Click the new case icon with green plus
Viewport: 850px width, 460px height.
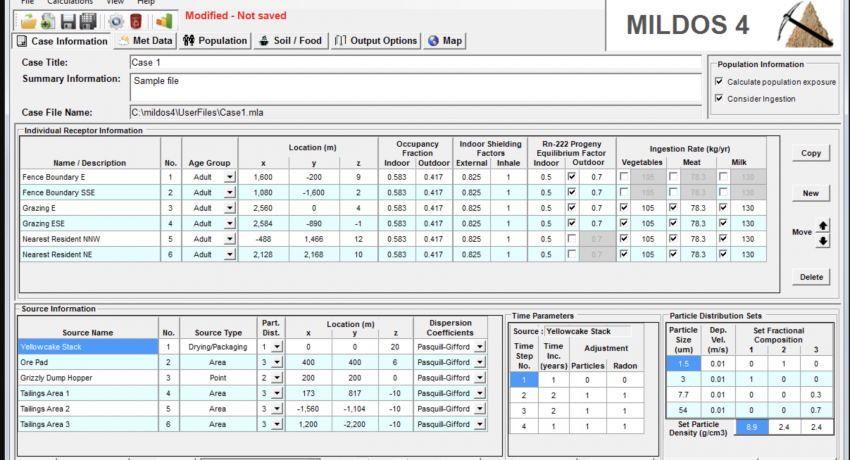pos(48,22)
